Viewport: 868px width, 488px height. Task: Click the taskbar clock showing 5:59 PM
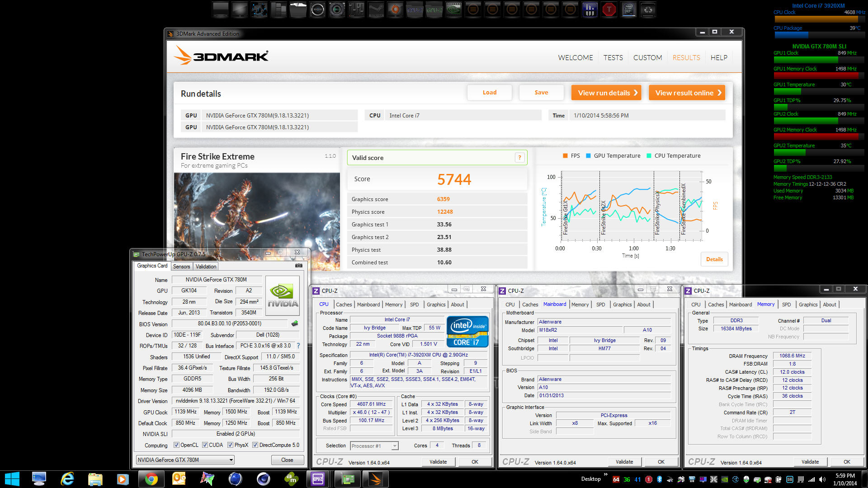point(844,479)
